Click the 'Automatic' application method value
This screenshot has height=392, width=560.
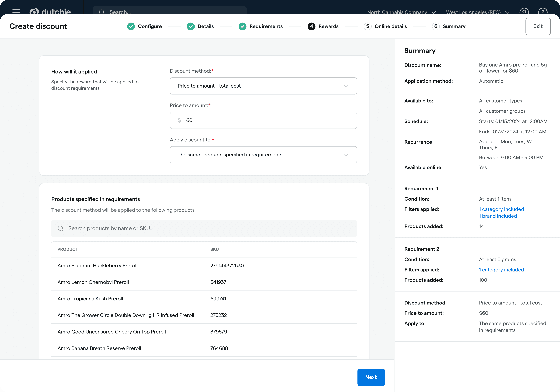coord(491,81)
